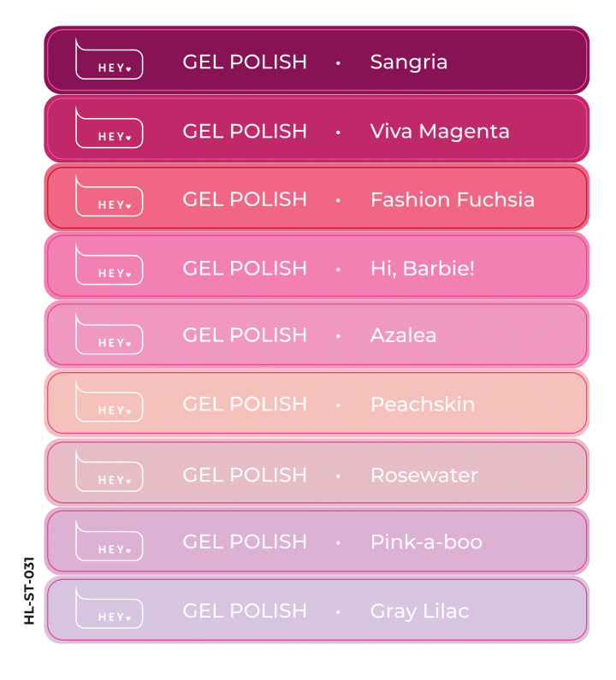This screenshot has height=680, width=616.
Task: Click GEL POLISH text on the Sangria label
Action: coord(245,62)
